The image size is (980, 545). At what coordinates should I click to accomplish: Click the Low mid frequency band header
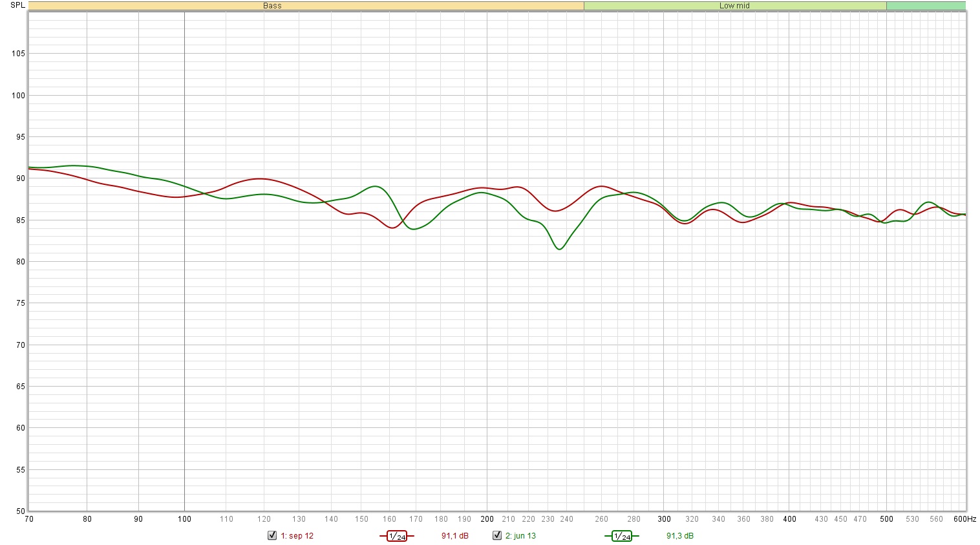coord(735,6)
